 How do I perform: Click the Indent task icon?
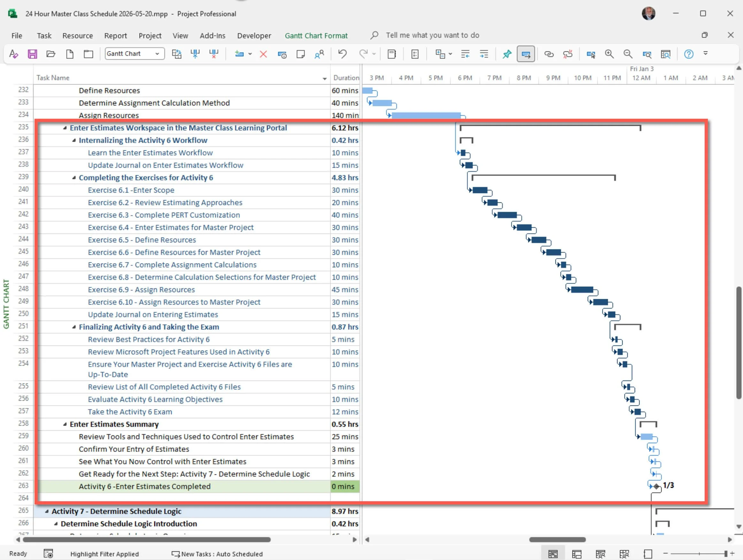tap(484, 54)
